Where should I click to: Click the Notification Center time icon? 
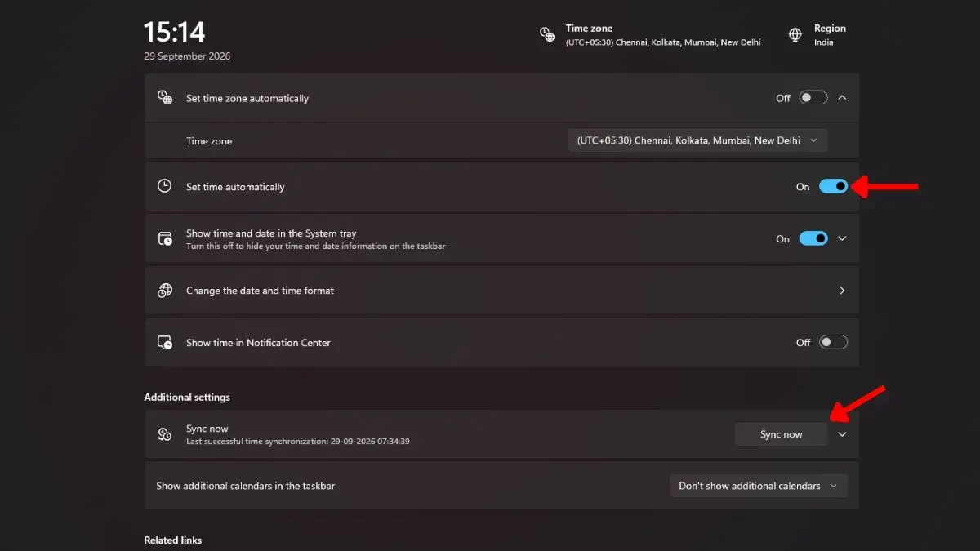click(x=165, y=343)
